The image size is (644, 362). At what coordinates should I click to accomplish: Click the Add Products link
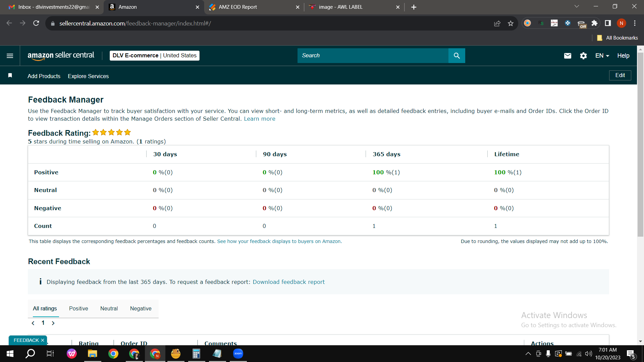pyautogui.click(x=44, y=76)
